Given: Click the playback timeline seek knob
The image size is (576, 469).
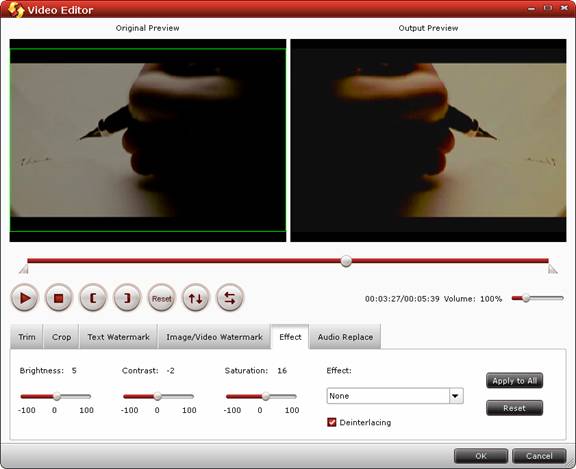Looking at the screenshot, I should [346, 261].
